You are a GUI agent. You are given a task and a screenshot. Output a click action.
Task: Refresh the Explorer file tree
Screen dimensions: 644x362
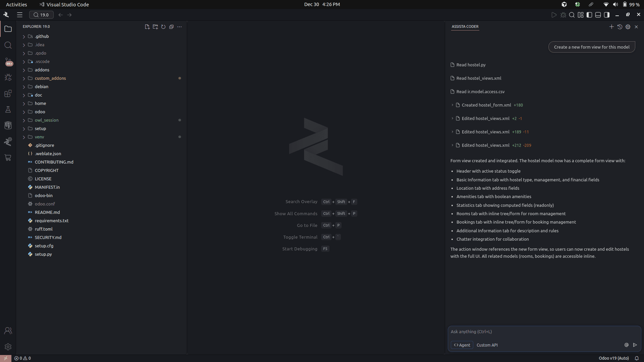pyautogui.click(x=163, y=27)
